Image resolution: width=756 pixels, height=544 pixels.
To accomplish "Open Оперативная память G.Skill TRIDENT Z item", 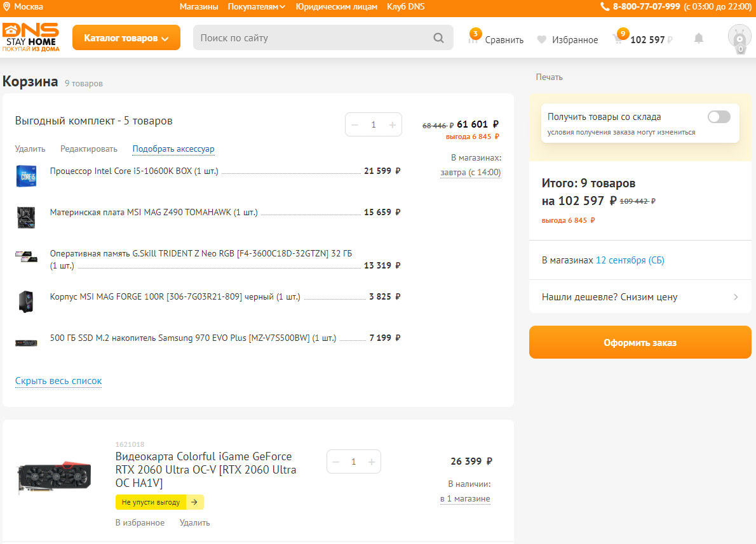I will tap(201, 259).
